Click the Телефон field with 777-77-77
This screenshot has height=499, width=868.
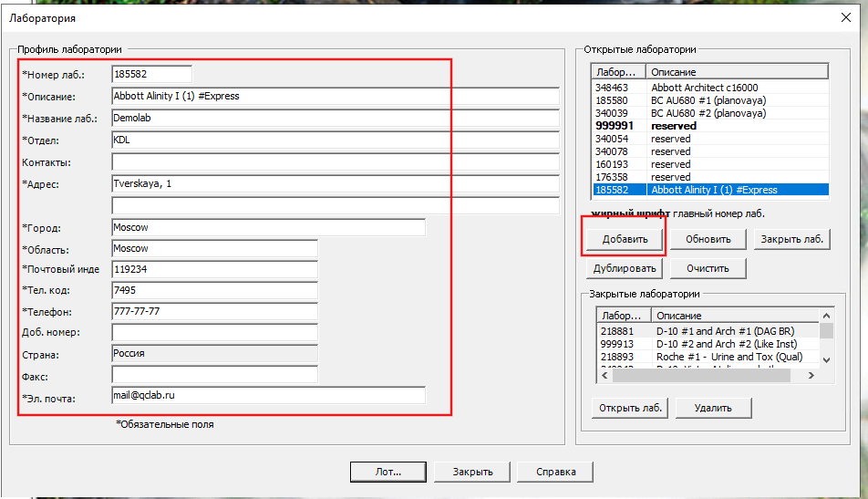click(x=213, y=311)
